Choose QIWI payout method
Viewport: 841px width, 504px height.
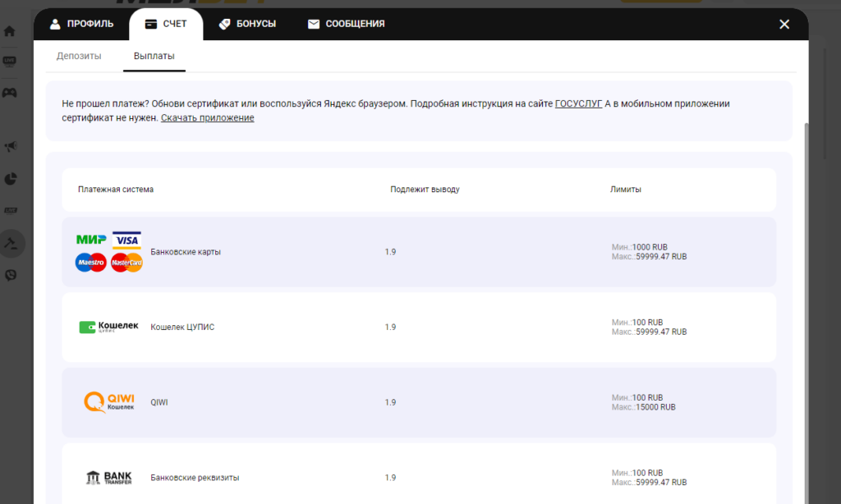[x=419, y=402]
